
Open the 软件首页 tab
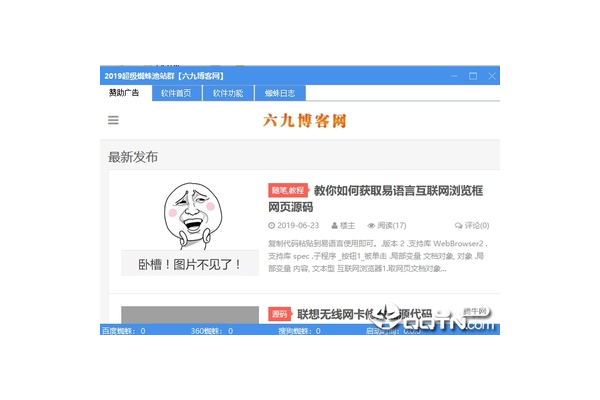tap(176, 93)
